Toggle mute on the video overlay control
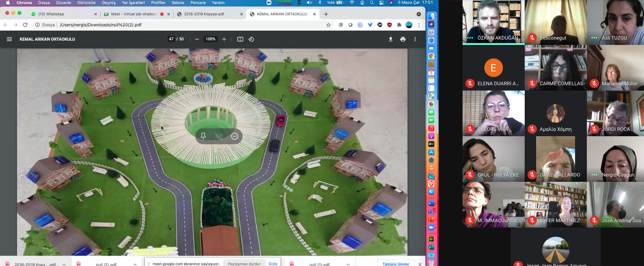The height and width of the screenshot is (266, 644). 219,136
